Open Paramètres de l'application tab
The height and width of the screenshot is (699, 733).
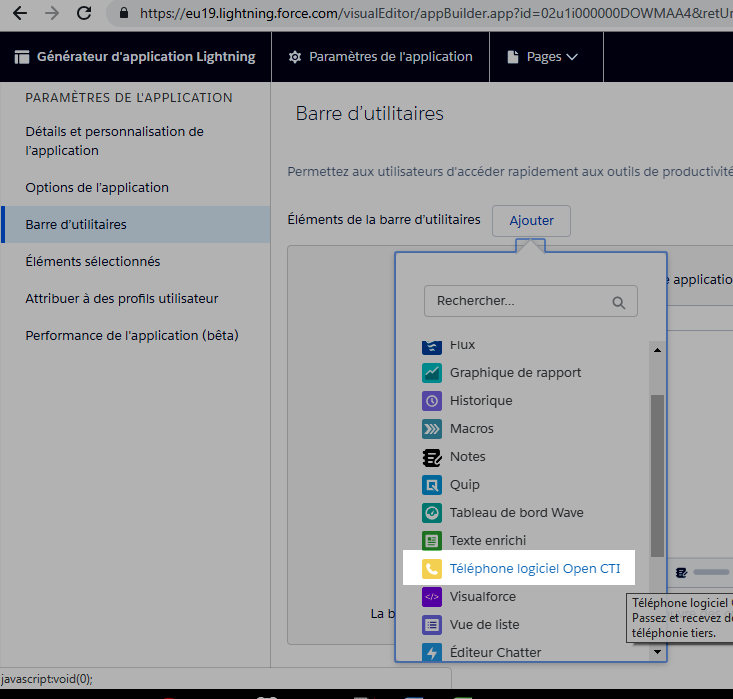[381, 57]
